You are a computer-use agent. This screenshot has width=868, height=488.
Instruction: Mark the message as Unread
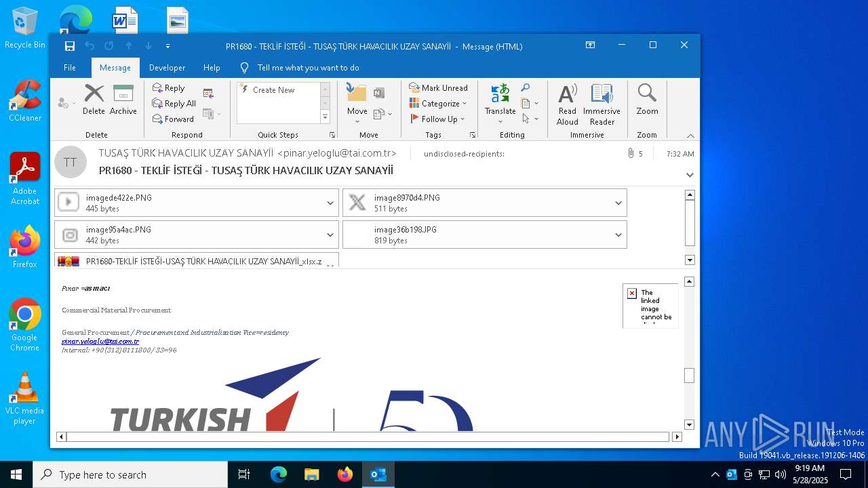coord(438,88)
